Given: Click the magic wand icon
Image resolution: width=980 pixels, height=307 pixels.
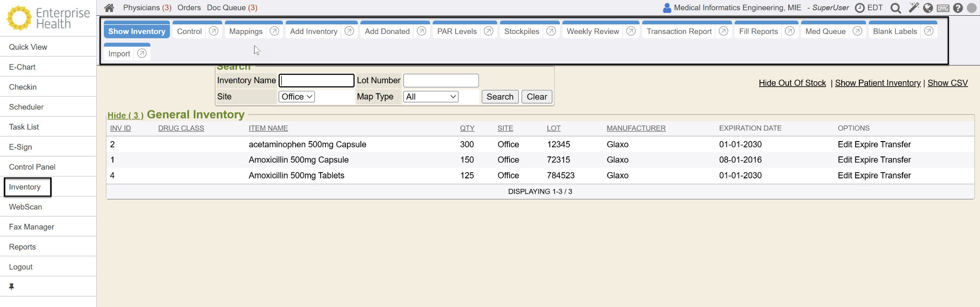Looking at the screenshot, I should 913,8.
